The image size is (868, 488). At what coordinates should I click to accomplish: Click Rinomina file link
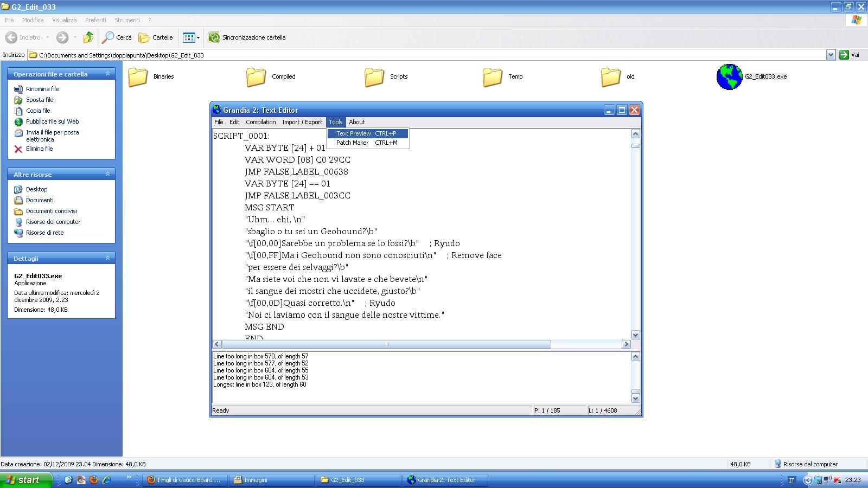click(42, 89)
